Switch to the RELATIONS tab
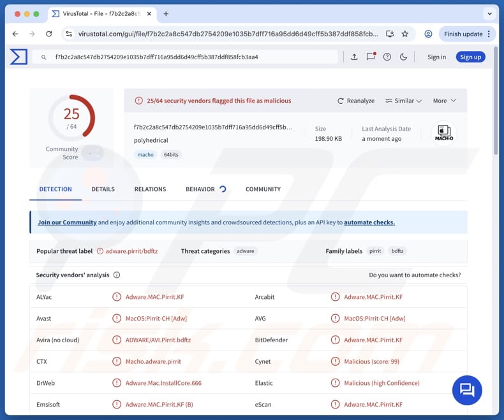Viewport: 504px width, 420px height. 150,189
